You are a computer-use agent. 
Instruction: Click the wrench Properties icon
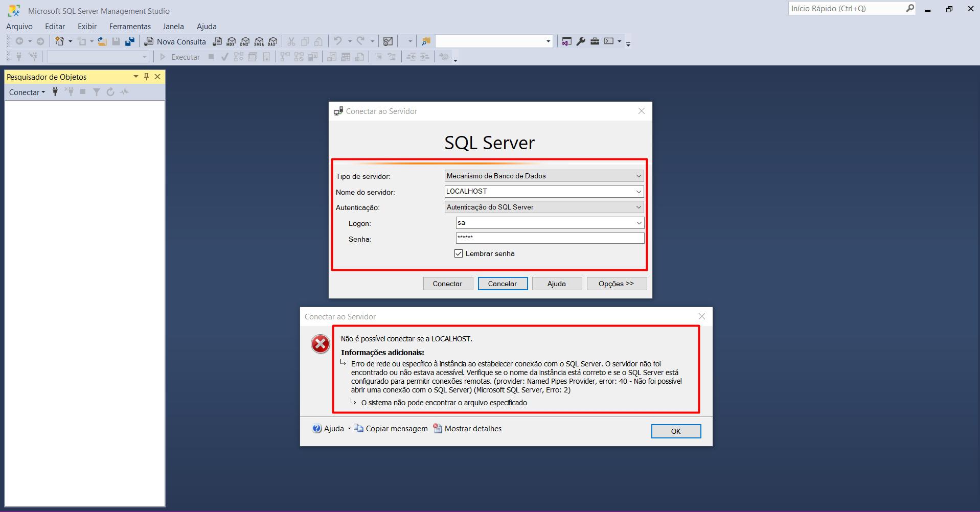[x=581, y=41]
